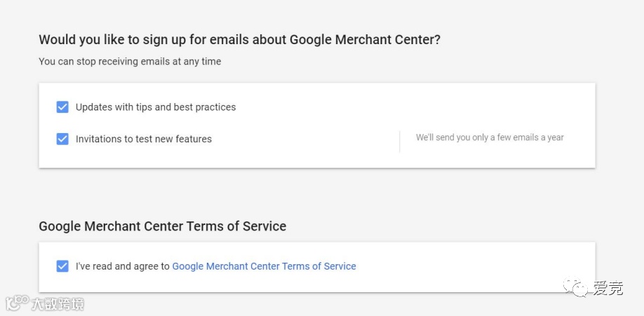Toggle the test new features invitations checkbox
Viewport: 644px width, 316px height.
[x=62, y=139]
